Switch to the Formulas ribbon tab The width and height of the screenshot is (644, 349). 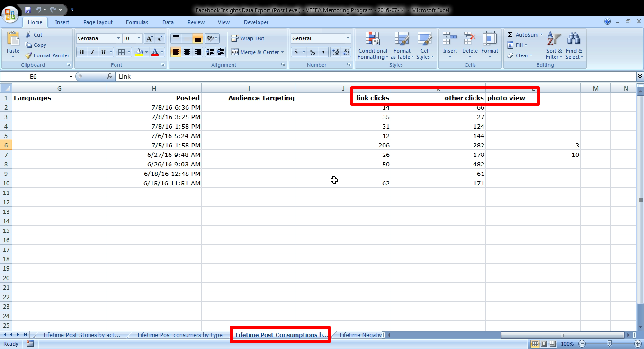(x=137, y=22)
